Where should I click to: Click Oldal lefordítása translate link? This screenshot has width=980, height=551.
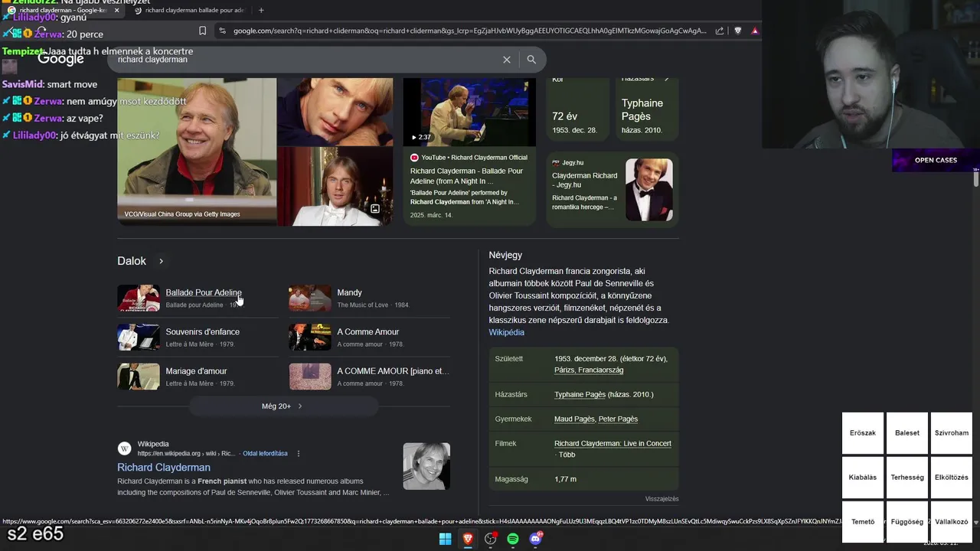click(x=265, y=453)
